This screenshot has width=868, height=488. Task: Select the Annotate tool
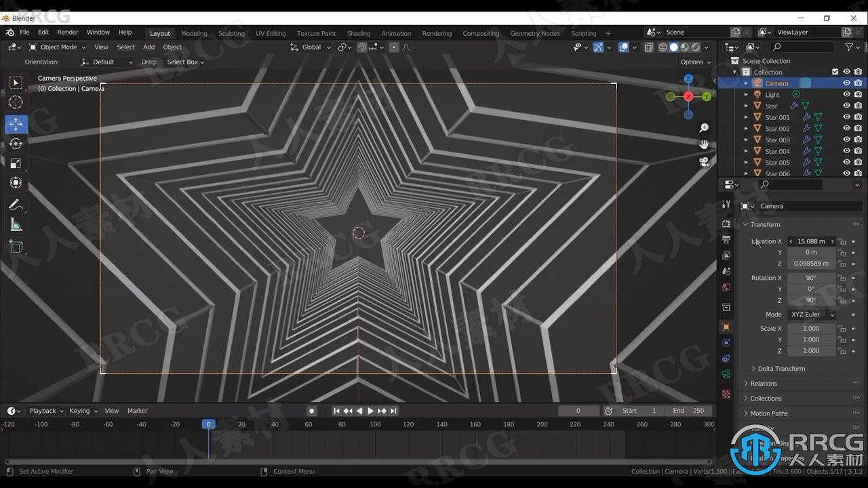coord(16,205)
